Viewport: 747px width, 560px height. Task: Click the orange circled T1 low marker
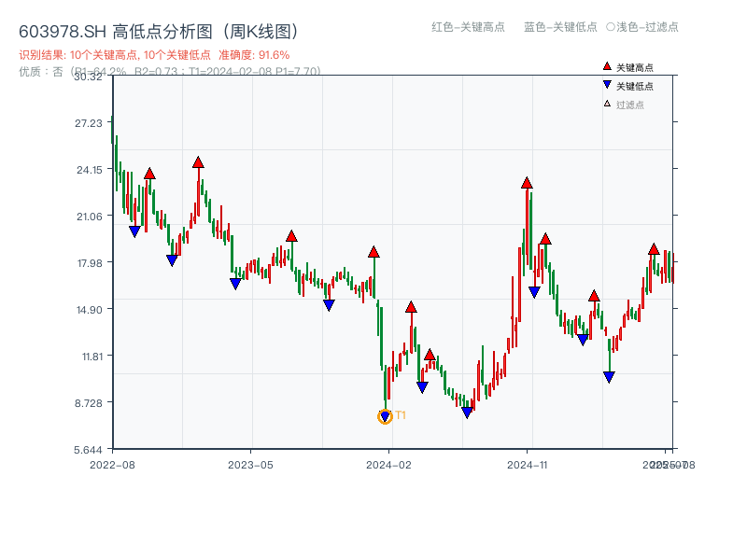click(x=385, y=416)
